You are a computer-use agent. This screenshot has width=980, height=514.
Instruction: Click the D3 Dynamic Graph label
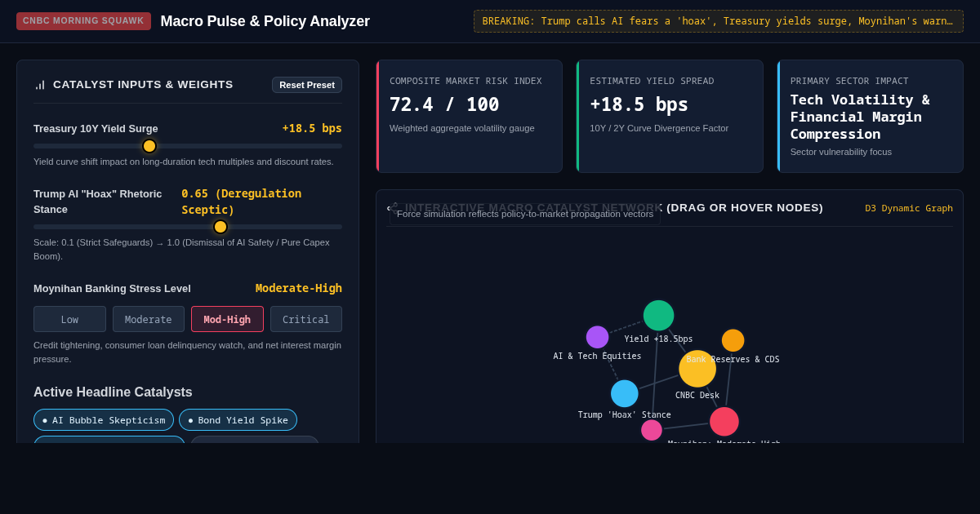coord(909,208)
